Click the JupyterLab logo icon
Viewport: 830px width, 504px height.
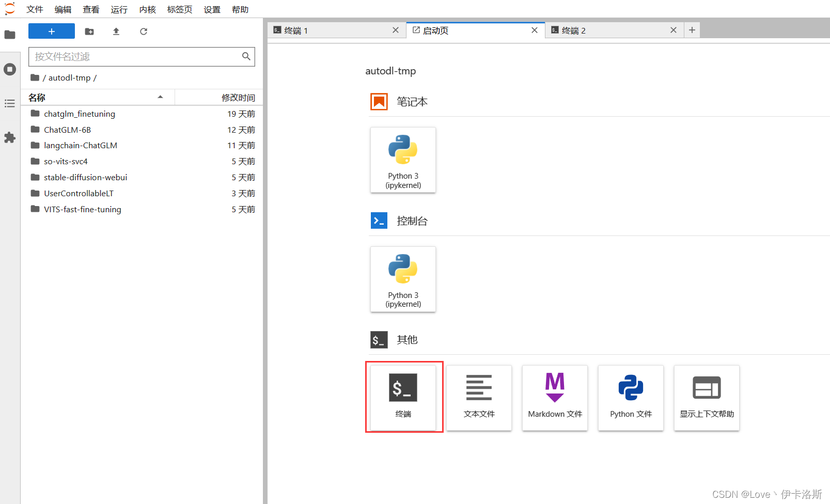click(9, 9)
